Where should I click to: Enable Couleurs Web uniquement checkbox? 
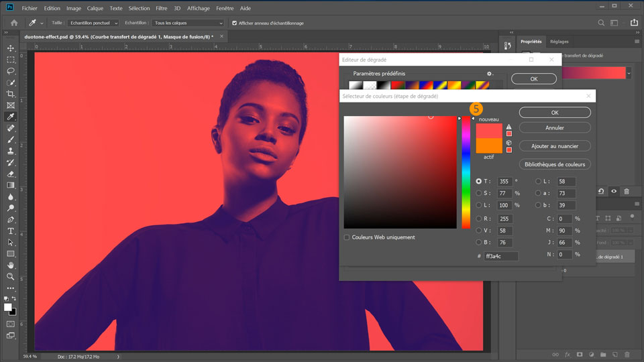(x=347, y=237)
